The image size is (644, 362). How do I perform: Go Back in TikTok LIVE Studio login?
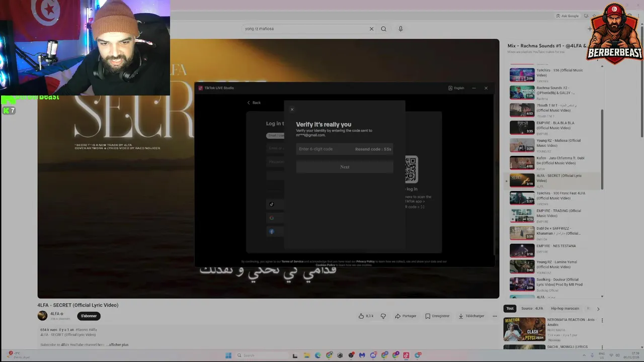point(254,103)
